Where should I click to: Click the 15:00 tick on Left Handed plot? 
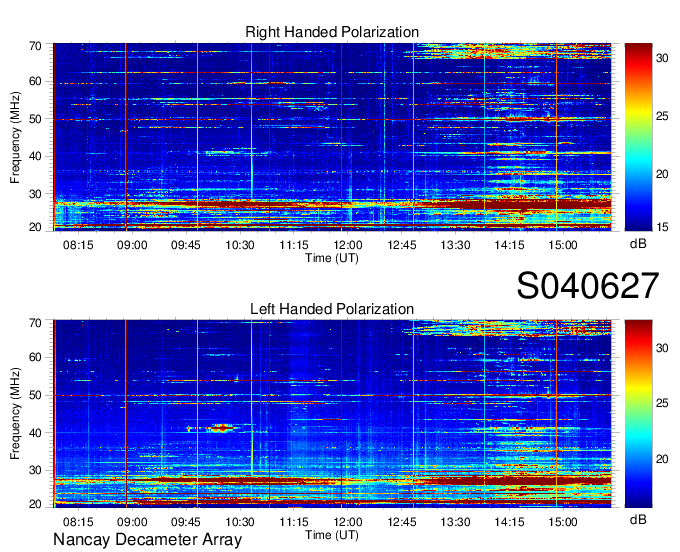pos(563,522)
